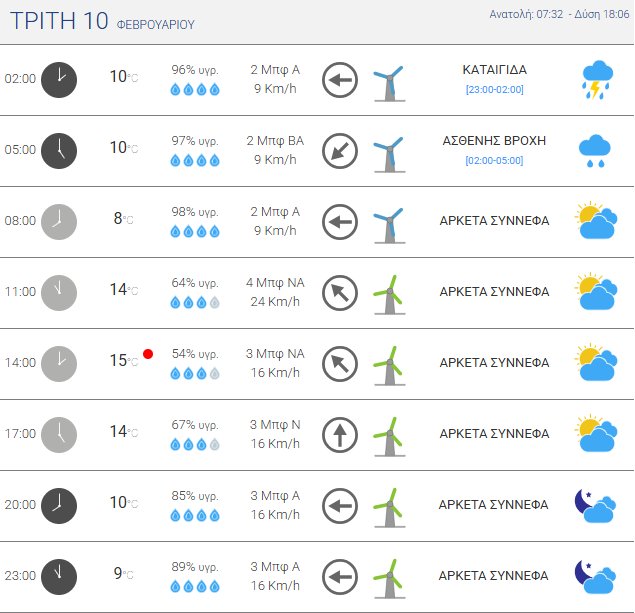This screenshot has width=635, height=613.
Task: Click the wind turbine icon at 11:00
Action: (388, 293)
